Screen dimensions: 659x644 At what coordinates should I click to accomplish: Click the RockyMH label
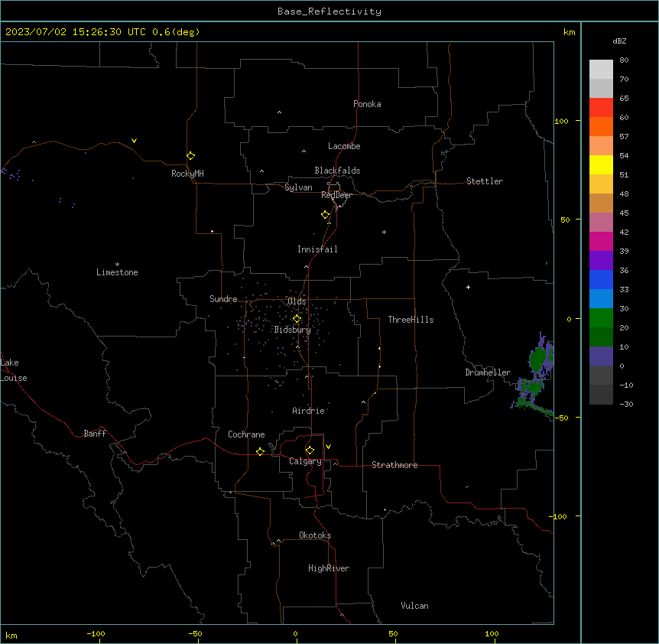pyautogui.click(x=187, y=174)
